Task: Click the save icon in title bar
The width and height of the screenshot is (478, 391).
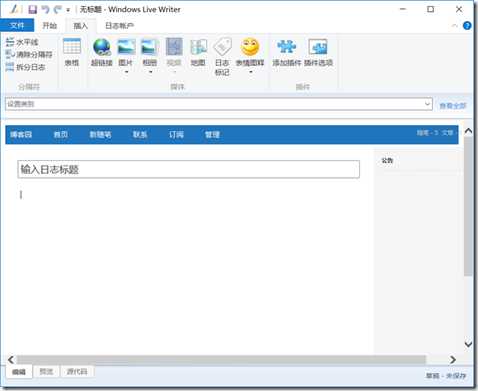Action: [32, 9]
